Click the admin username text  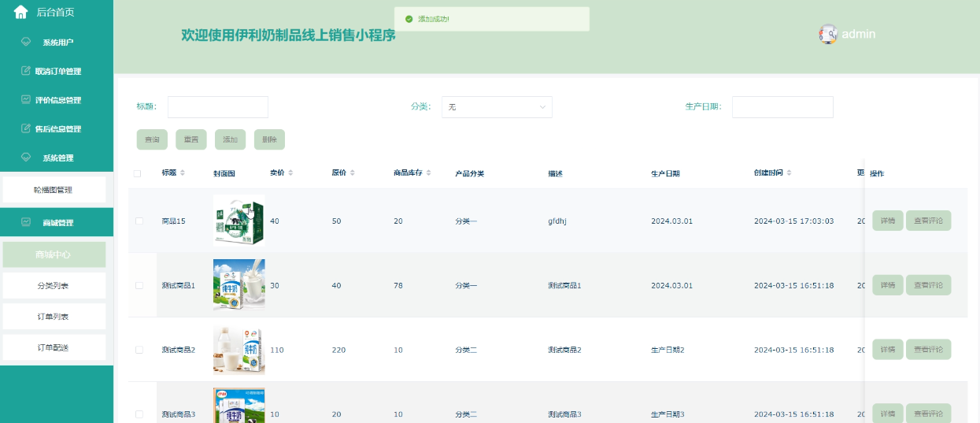pyautogui.click(x=859, y=34)
